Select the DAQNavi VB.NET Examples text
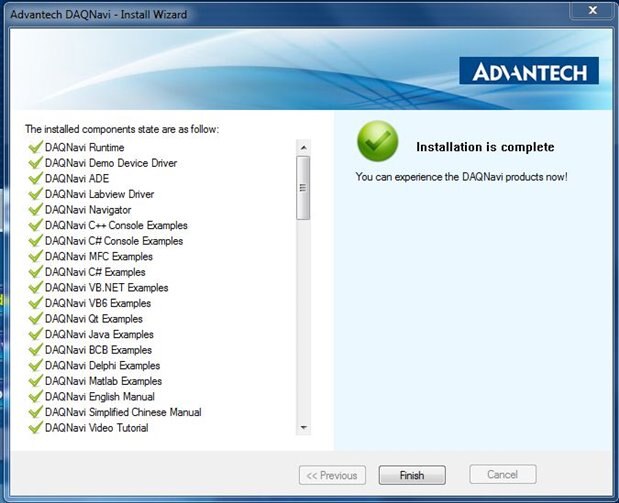This screenshot has width=619, height=503. [x=107, y=288]
